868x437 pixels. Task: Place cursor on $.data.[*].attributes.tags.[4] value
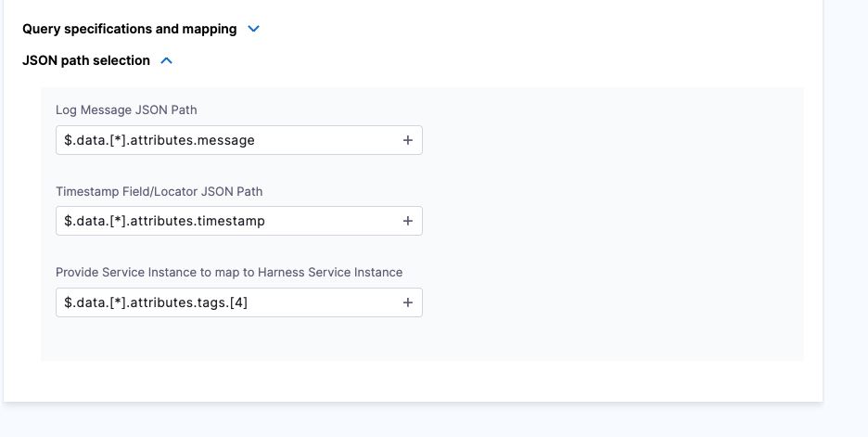[156, 302]
